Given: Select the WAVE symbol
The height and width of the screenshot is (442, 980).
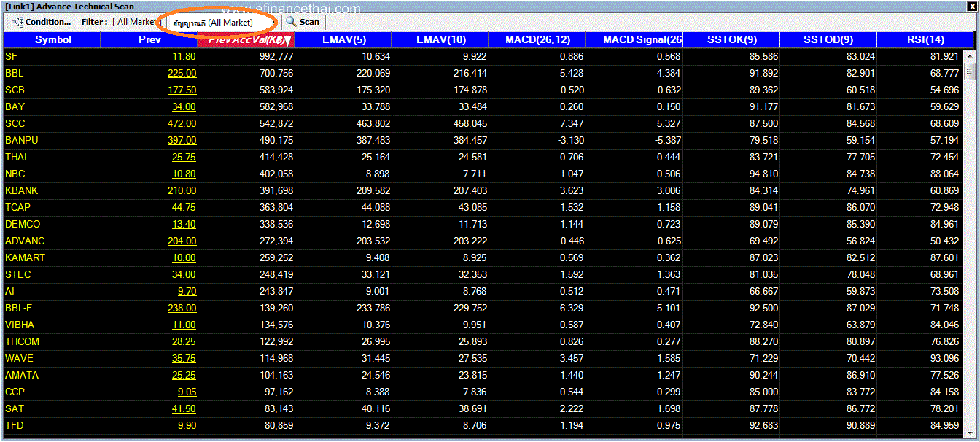Looking at the screenshot, I should [x=19, y=358].
